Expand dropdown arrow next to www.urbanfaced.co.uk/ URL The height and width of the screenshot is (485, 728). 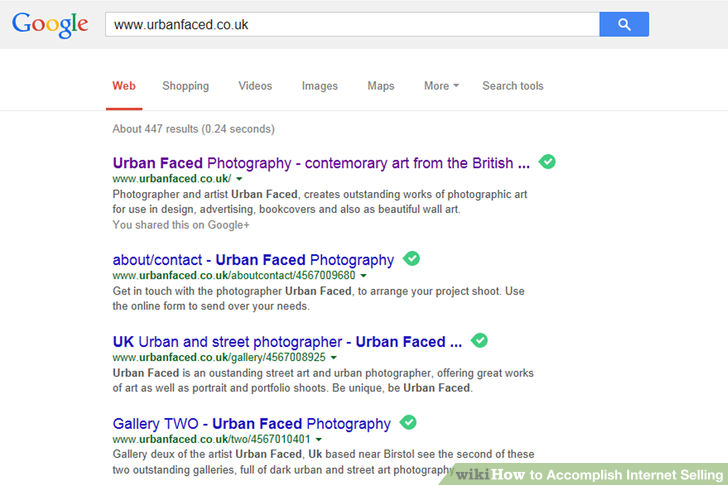(x=239, y=179)
